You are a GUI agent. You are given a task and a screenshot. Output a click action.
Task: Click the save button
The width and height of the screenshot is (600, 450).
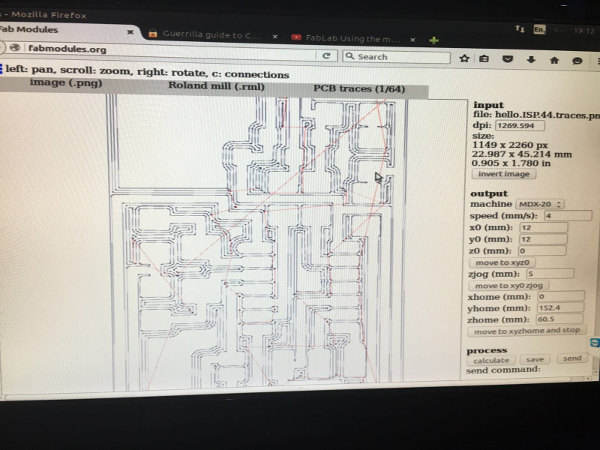(535, 359)
